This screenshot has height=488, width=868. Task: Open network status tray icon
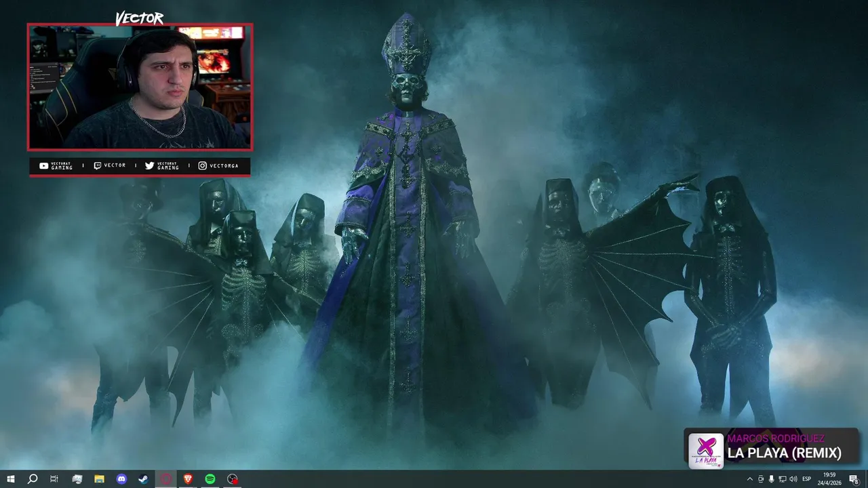783,479
